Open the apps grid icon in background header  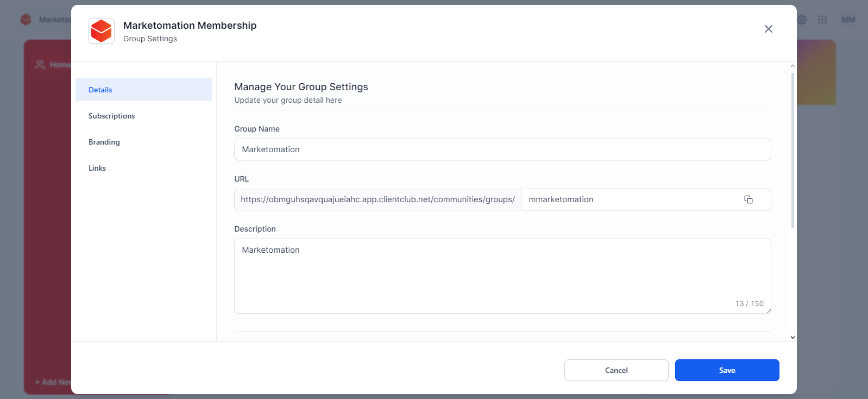(x=822, y=20)
